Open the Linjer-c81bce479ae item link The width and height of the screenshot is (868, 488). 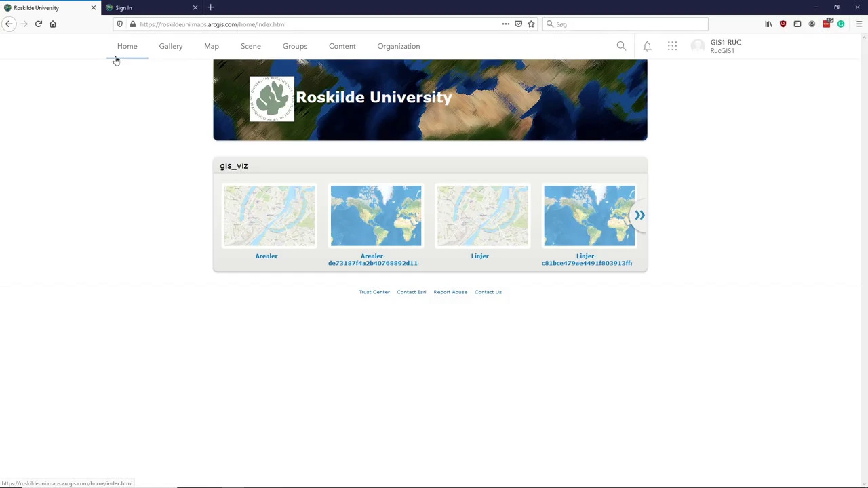click(x=587, y=260)
